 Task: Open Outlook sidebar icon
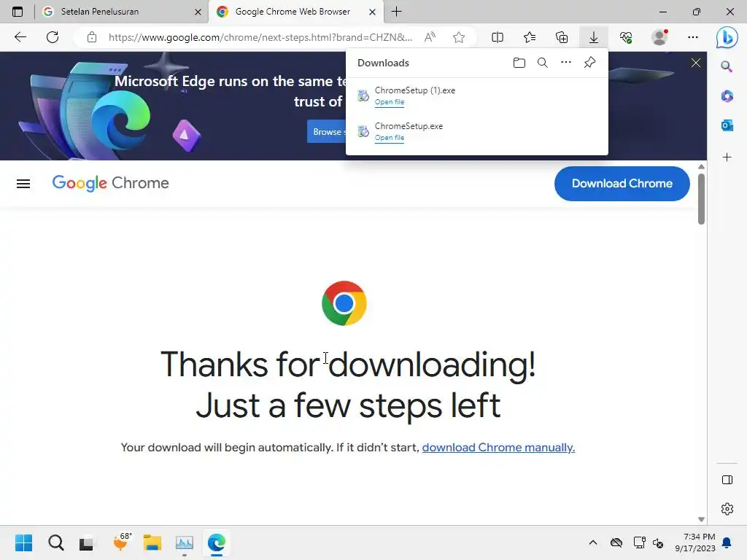click(727, 125)
